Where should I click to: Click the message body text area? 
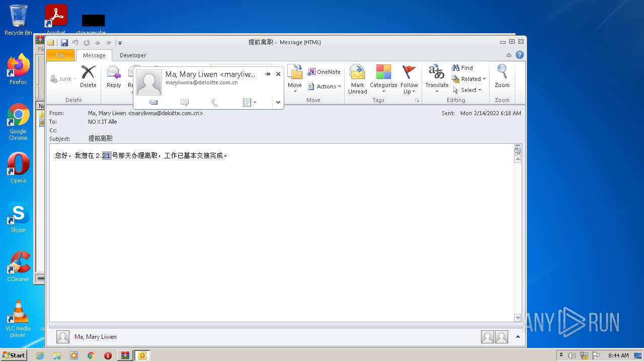282,233
